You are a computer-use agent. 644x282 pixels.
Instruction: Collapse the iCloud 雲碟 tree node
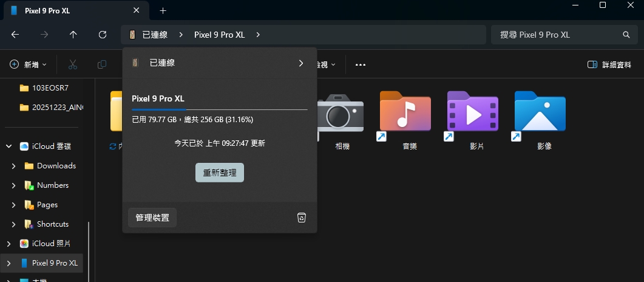[x=8, y=146]
